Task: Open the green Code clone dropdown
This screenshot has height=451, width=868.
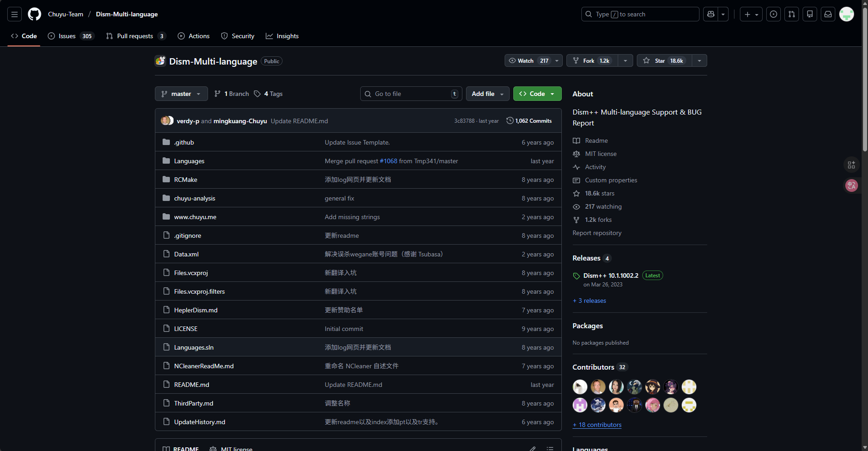Action: [x=537, y=94]
